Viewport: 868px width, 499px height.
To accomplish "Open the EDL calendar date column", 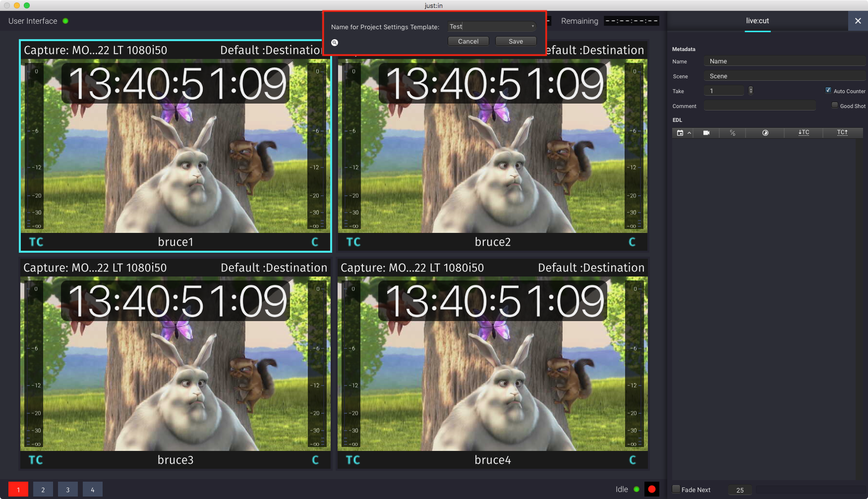I will [680, 133].
